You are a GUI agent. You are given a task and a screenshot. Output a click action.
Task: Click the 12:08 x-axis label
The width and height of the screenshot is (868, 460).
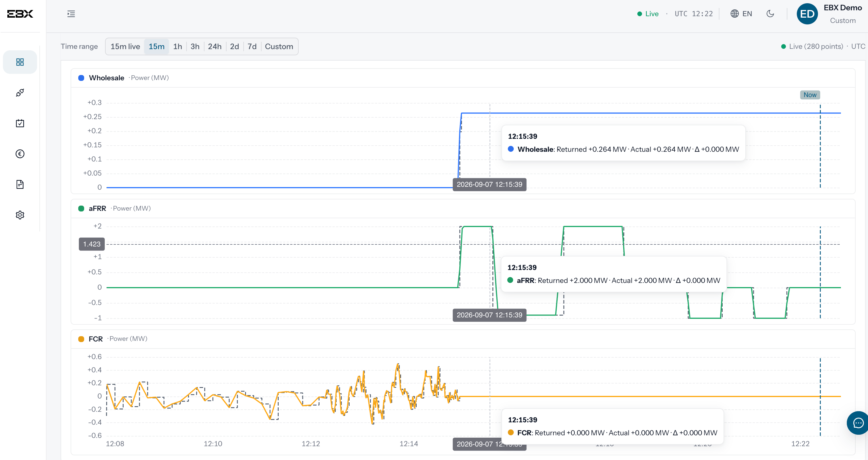point(115,444)
